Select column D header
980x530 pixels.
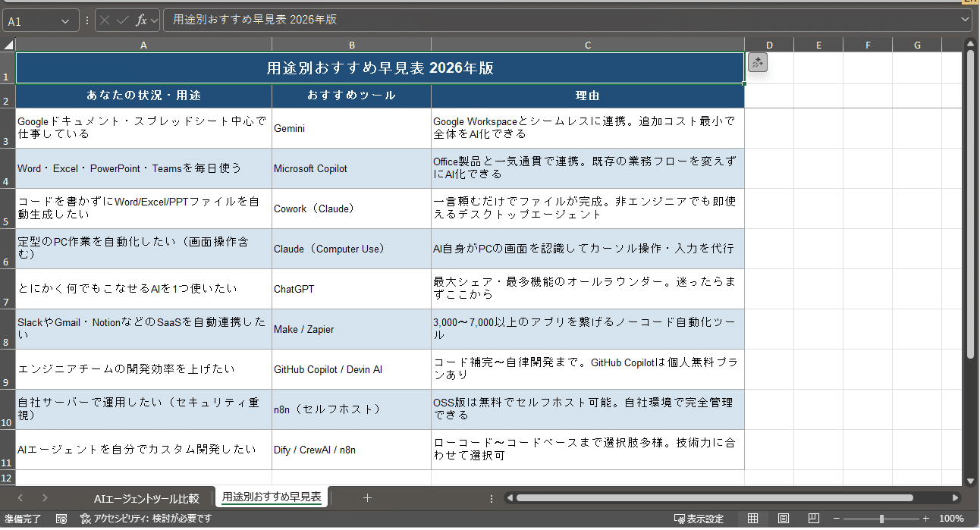point(769,45)
